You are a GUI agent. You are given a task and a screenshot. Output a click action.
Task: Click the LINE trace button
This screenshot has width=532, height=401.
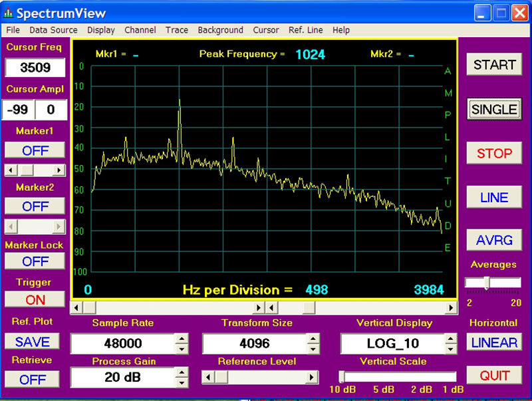coord(494,198)
